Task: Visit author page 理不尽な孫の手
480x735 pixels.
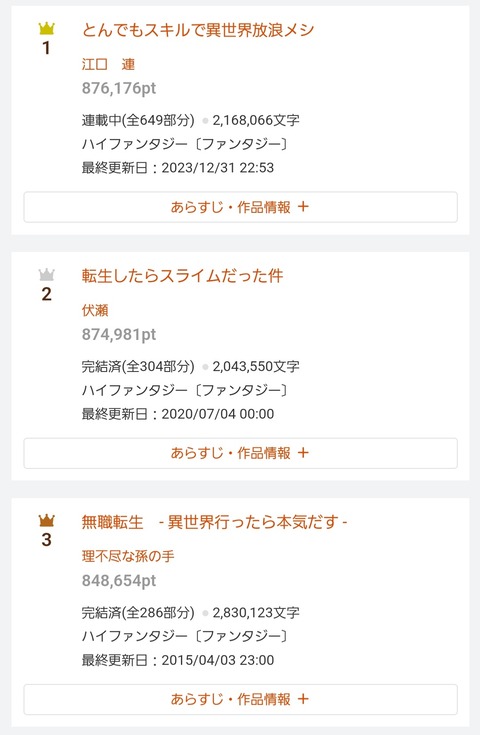Action: [x=128, y=556]
